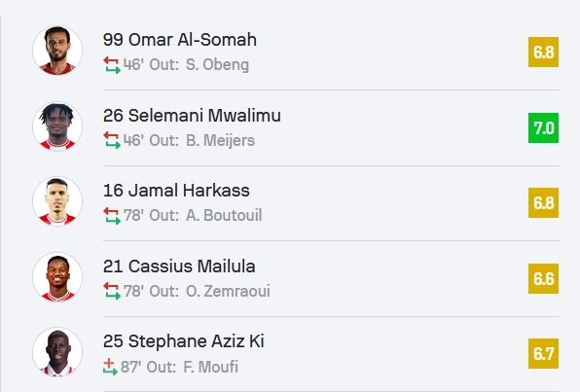The height and width of the screenshot is (392, 580).
Task: Select the 26 Selemani Mwalimu name
Action: coord(192,116)
